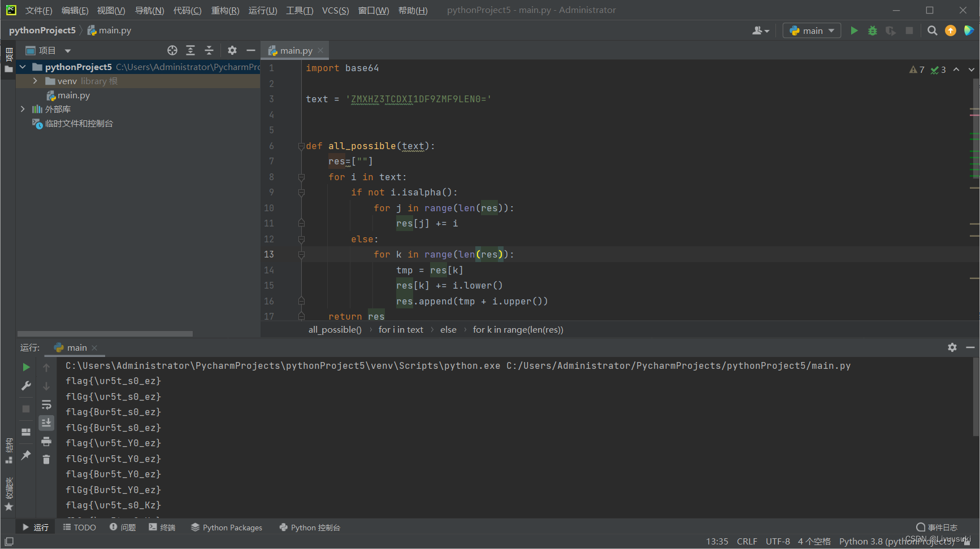
Task: Open the 视图(V) menu
Action: (x=111, y=10)
